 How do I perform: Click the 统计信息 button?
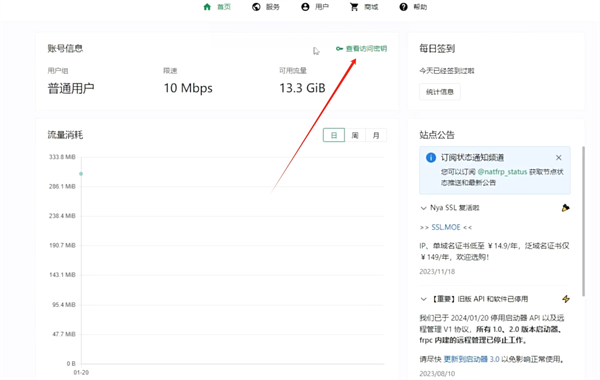(440, 92)
